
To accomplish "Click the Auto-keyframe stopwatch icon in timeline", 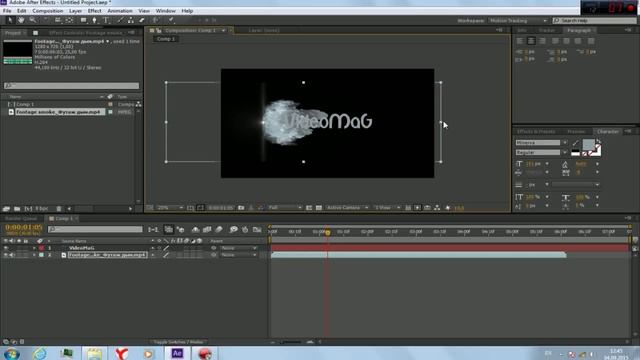I will 245,229.
